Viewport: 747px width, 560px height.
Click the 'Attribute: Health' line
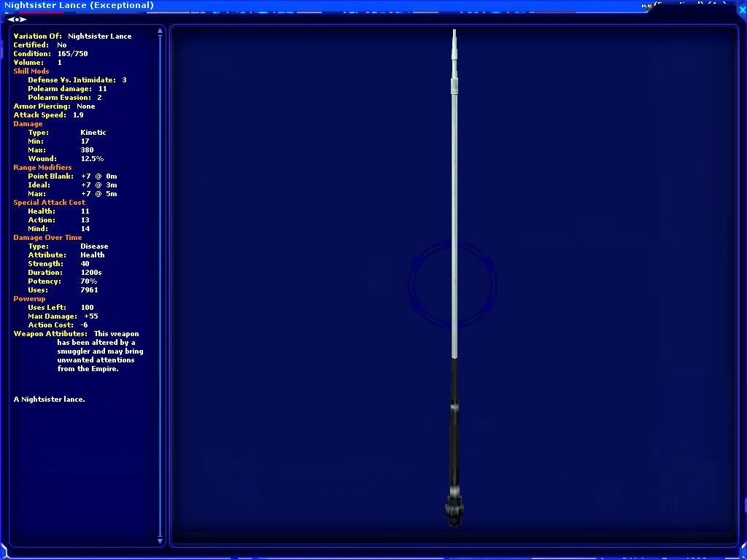click(66, 254)
